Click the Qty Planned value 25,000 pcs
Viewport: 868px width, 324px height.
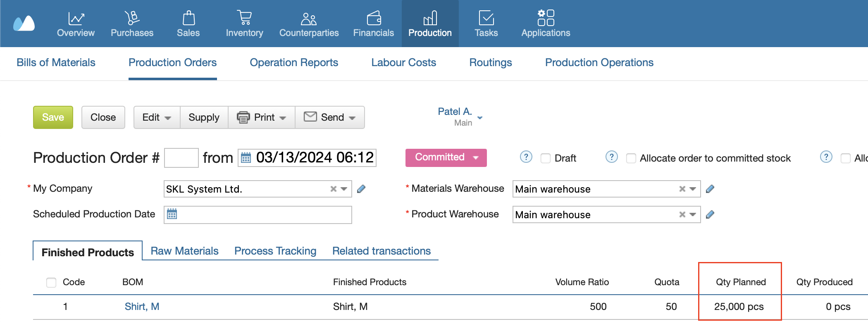tap(739, 307)
